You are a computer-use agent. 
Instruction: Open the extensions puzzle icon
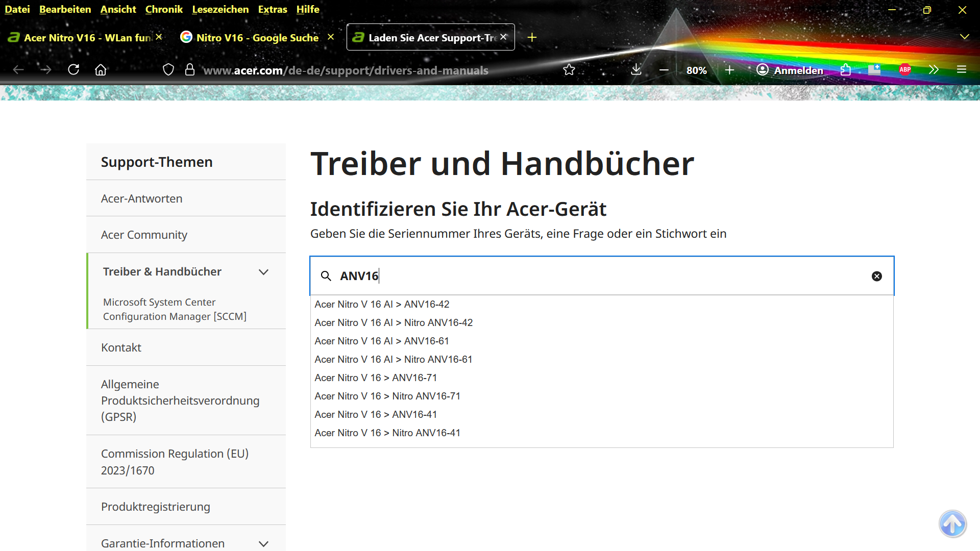click(x=846, y=70)
